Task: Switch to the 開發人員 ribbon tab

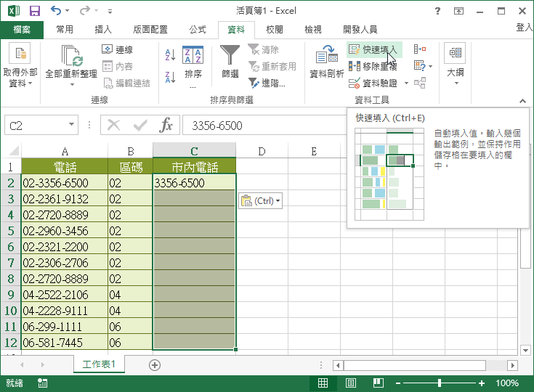Action: pyautogui.click(x=360, y=30)
